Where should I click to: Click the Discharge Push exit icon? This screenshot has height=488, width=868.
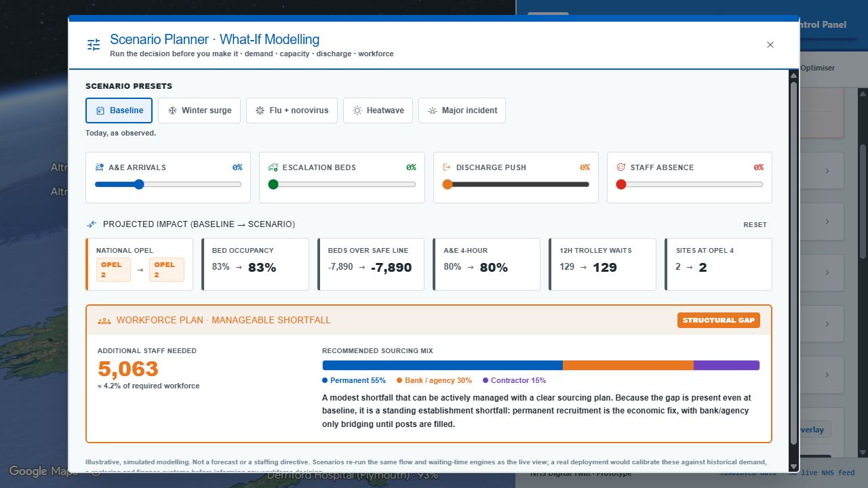click(x=447, y=167)
